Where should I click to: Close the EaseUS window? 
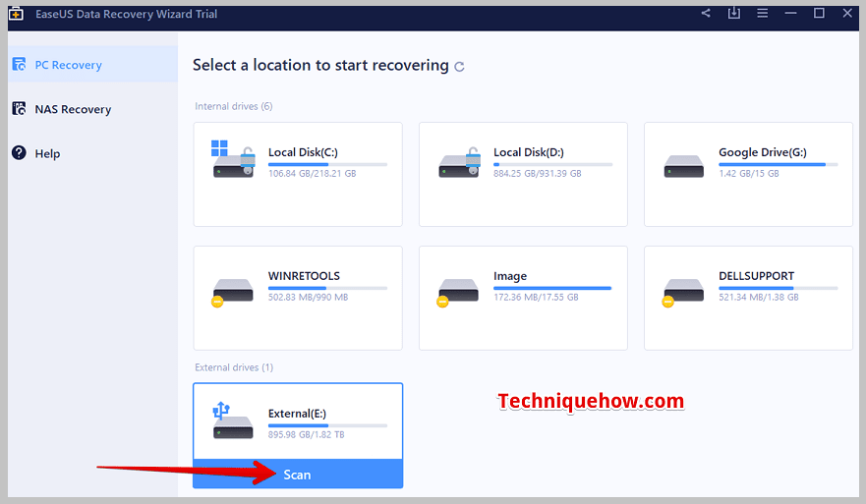pyautogui.click(x=847, y=13)
